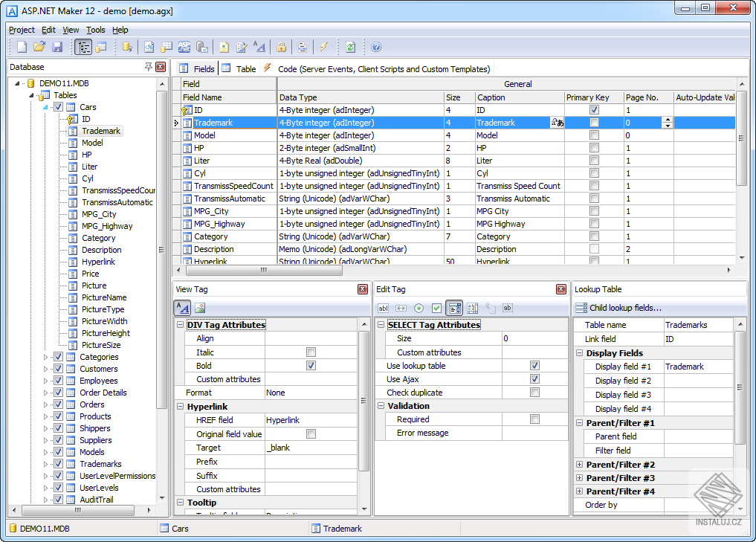This screenshot has height=542, width=756.
Task: Click the lightning bolt generate icon in toolbar
Action: (323, 47)
